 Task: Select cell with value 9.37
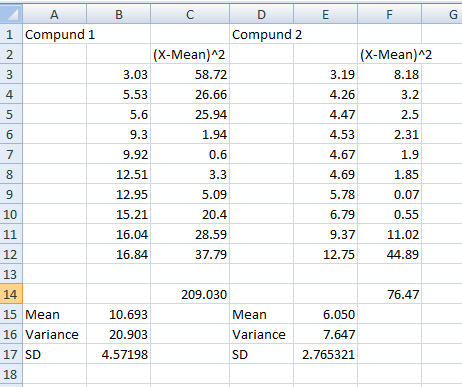coord(326,234)
